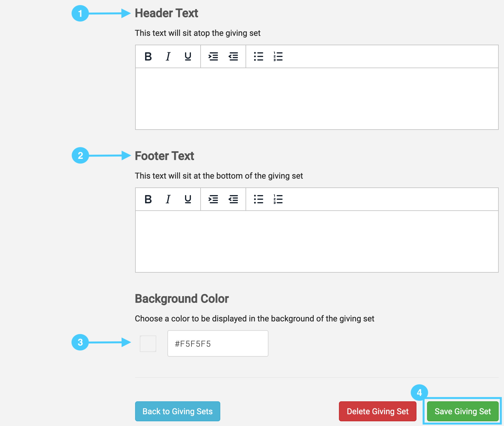Click into the Footer Text editing area
Viewport: 504px width, 426px height.
coord(317,241)
